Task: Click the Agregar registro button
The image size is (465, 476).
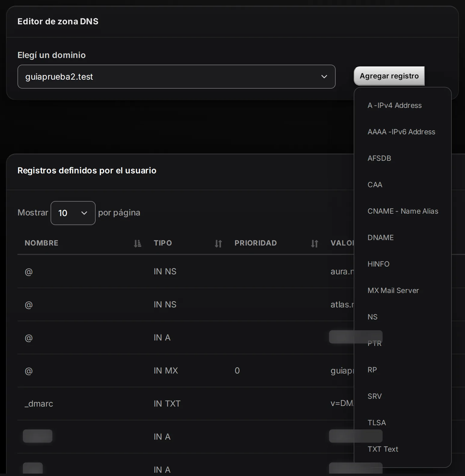Action: click(389, 76)
